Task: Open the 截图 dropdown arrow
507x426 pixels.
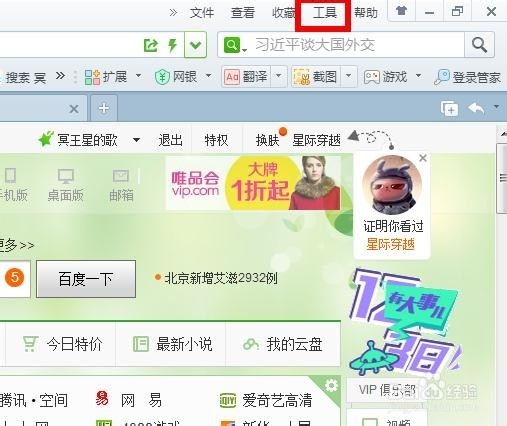Action: pos(349,77)
